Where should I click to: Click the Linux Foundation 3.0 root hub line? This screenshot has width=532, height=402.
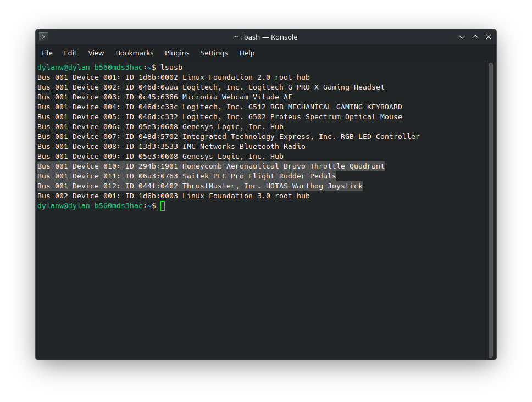[173, 196]
